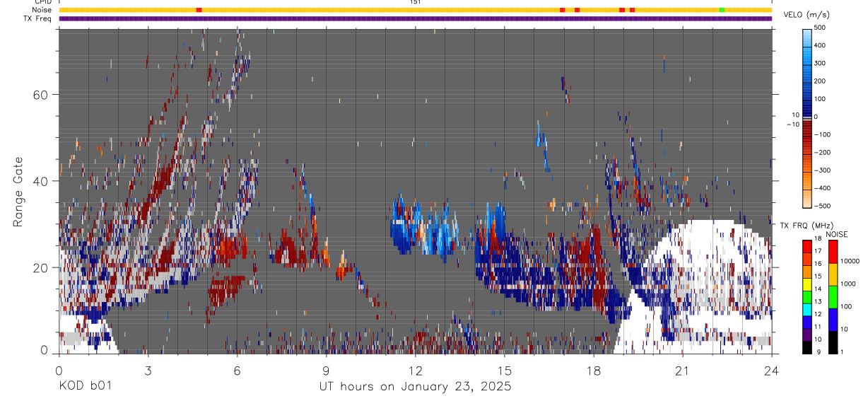Select the green 13–14 MHz TX frequency swatch
This screenshot has height=401, width=868.
[808, 297]
